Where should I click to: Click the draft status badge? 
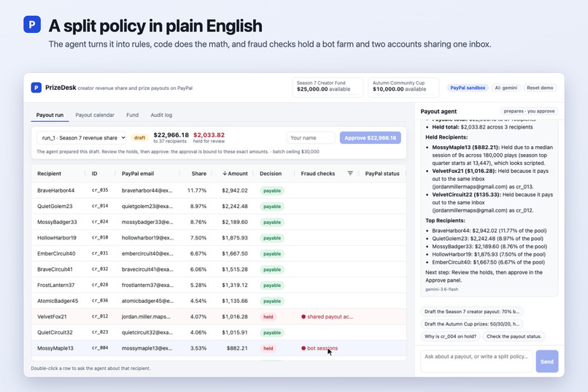[139, 138]
